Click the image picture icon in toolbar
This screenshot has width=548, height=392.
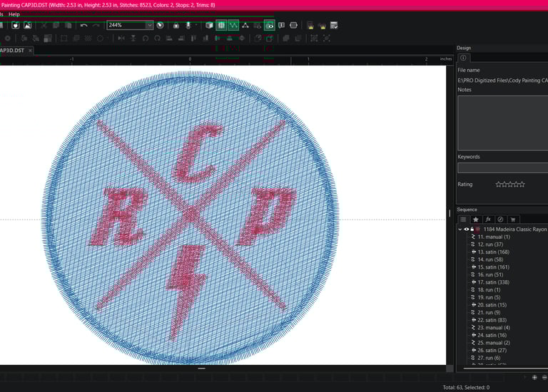pyautogui.click(x=28, y=25)
